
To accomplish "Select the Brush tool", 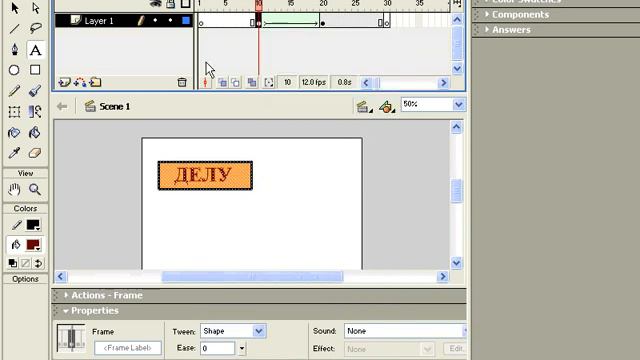I will click(36, 91).
